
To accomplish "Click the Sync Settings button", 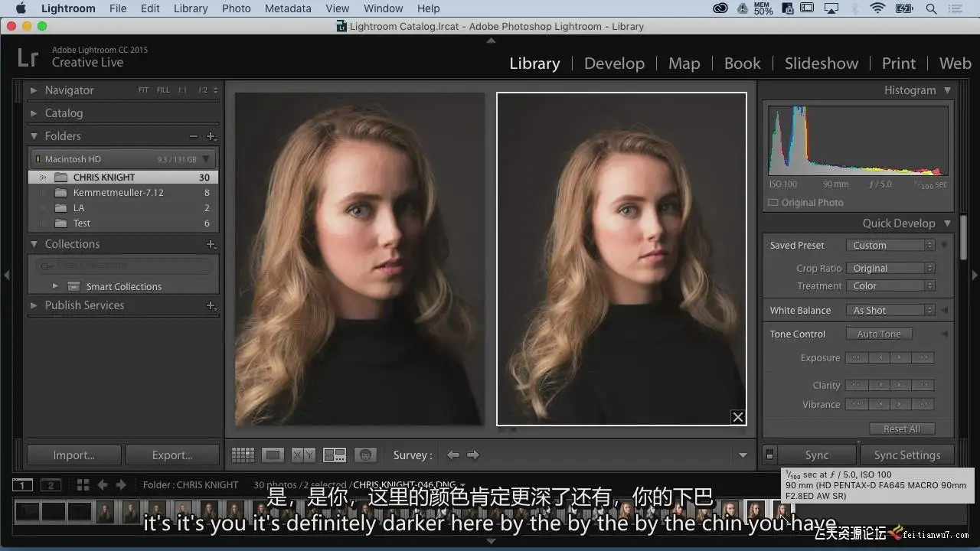I will 907,455.
